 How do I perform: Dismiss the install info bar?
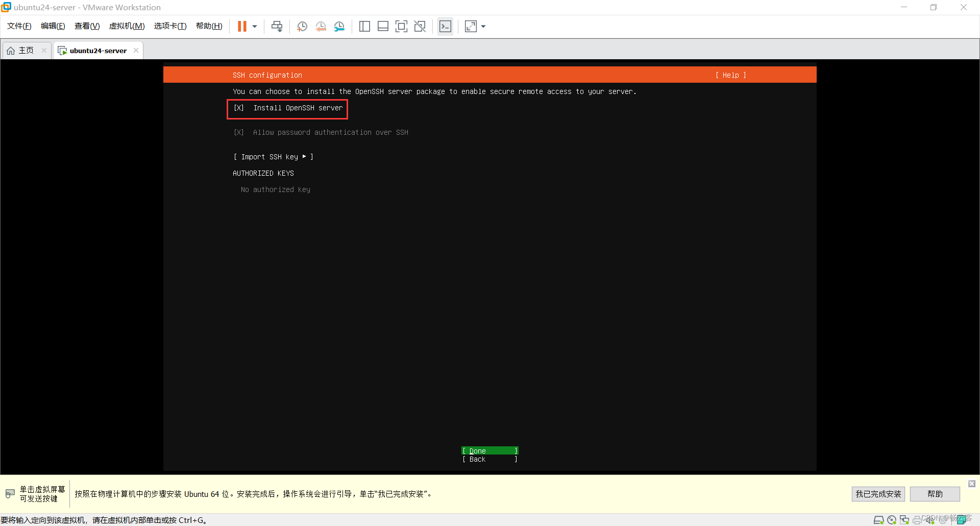(972, 483)
